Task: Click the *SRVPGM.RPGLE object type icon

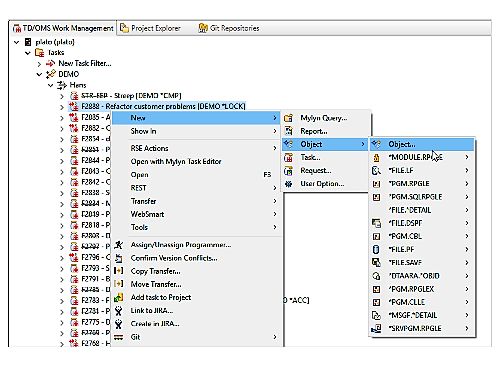Action: tap(376, 329)
